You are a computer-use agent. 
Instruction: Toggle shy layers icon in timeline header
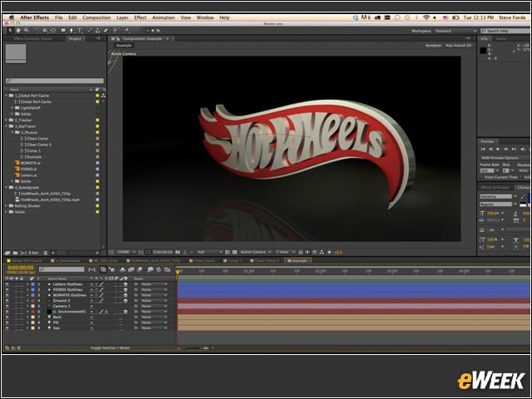(x=122, y=269)
